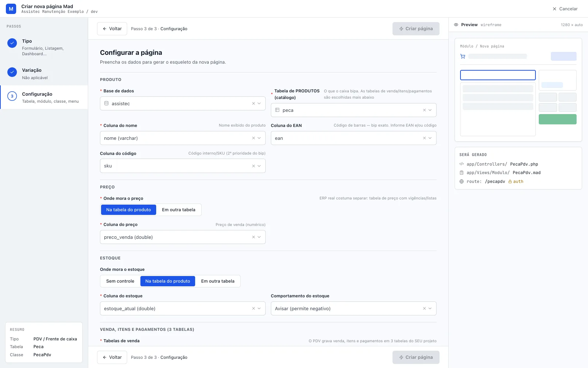Expand the Comportamento do estoque dropdown
The image size is (588, 368).
(x=430, y=308)
